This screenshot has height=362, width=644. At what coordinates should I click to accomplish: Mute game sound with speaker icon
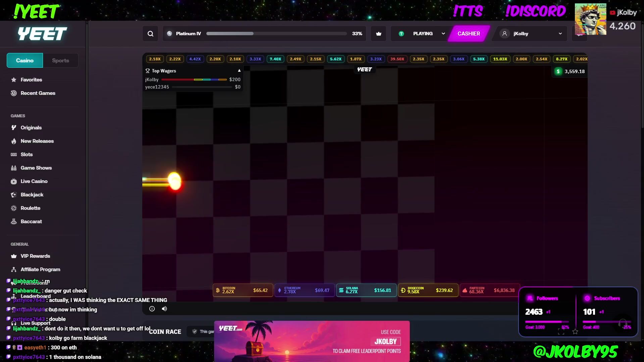[x=164, y=309]
